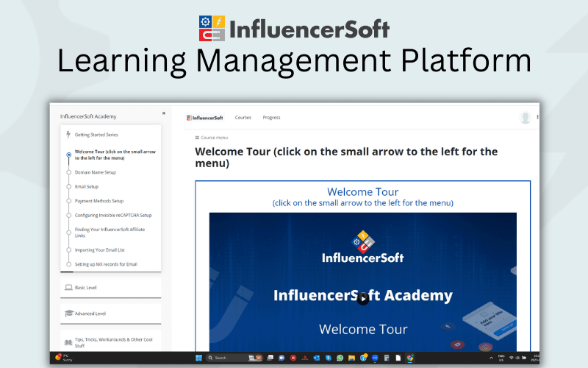The image size is (588, 368).
Task: Select the Email Setup lesson marker
Action: point(68,187)
